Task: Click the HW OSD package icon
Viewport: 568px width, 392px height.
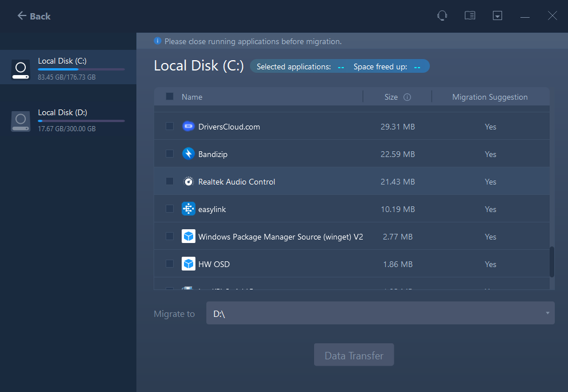Action: 189,264
